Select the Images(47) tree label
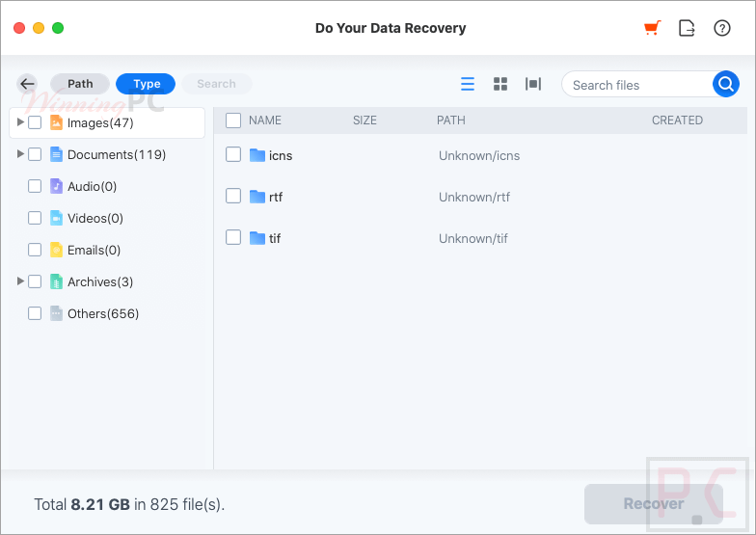Image resolution: width=756 pixels, height=535 pixels. (100, 123)
